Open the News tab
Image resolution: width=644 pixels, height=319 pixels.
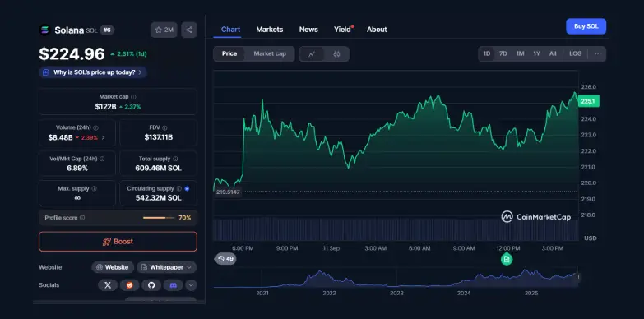tap(308, 30)
